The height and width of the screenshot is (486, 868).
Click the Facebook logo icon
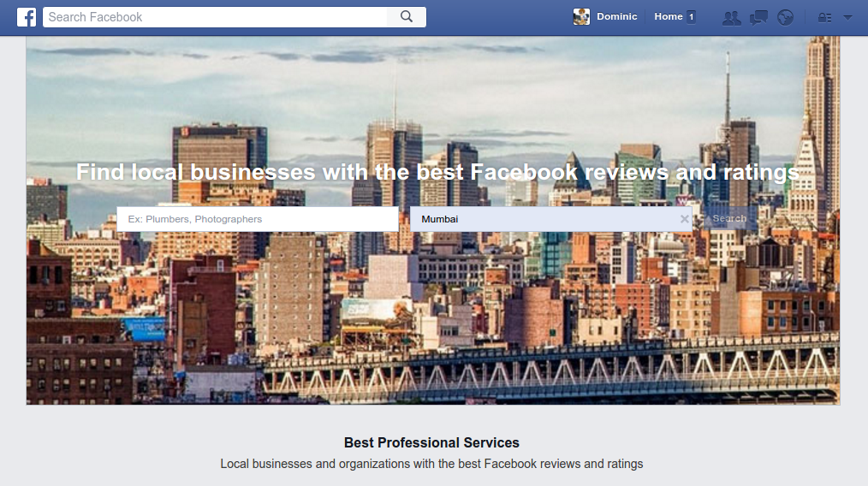tap(26, 17)
